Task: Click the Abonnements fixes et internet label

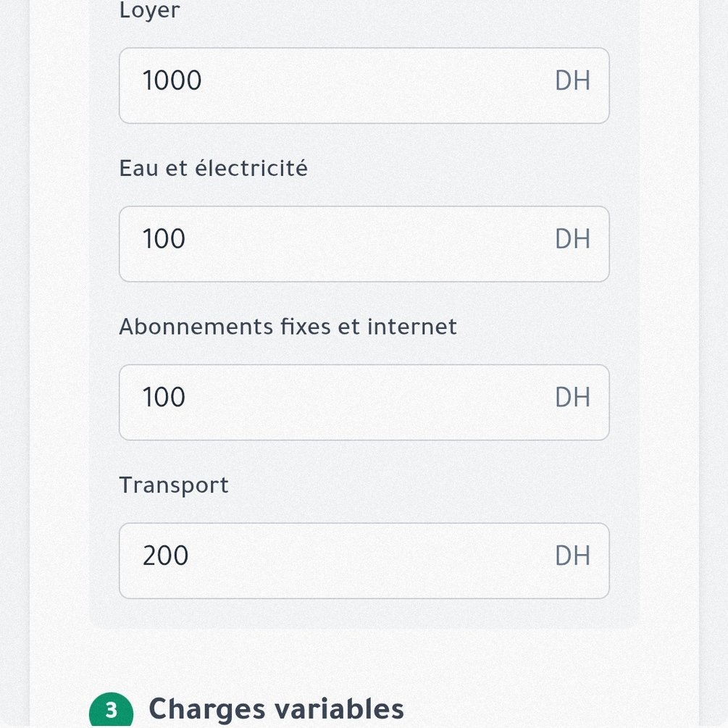Action: pyautogui.click(x=288, y=327)
